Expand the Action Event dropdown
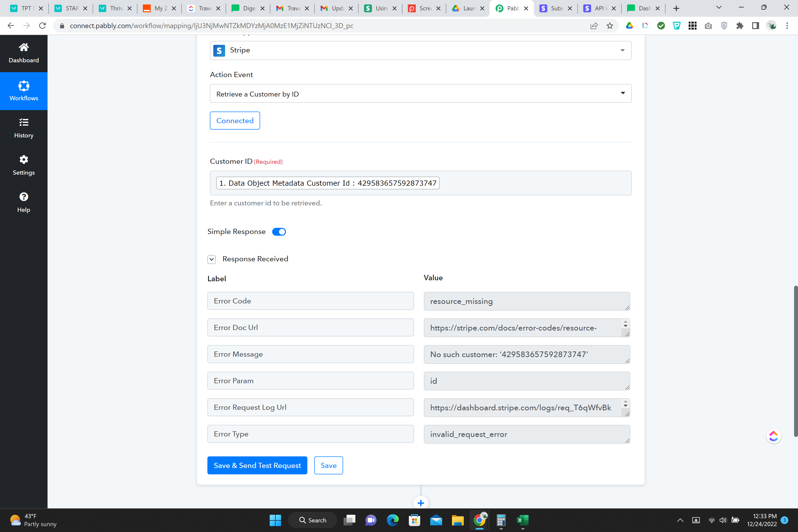Screen dimensions: 798x532 pos(420,94)
